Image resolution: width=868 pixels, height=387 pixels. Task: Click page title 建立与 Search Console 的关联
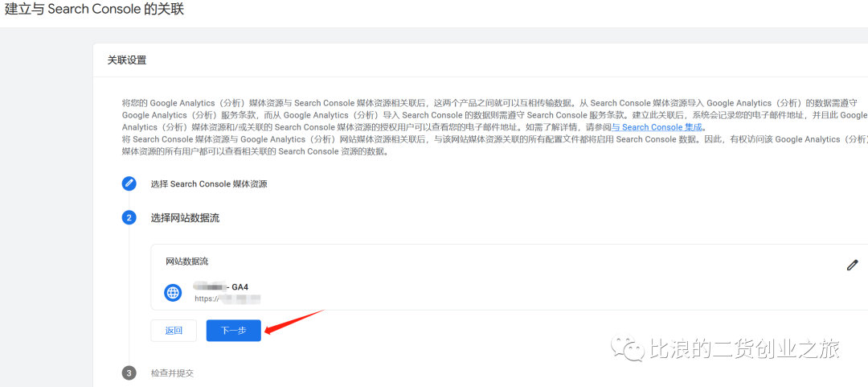94,10
